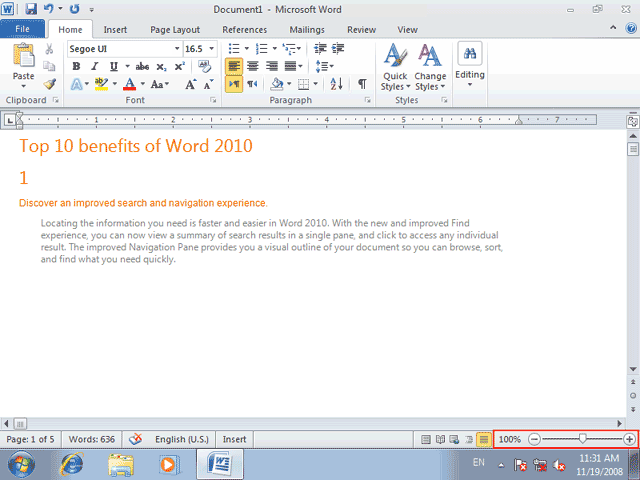Image resolution: width=640 pixels, height=480 pixels.
Task: Toggle Italic formatting
Action: (95, 67)
